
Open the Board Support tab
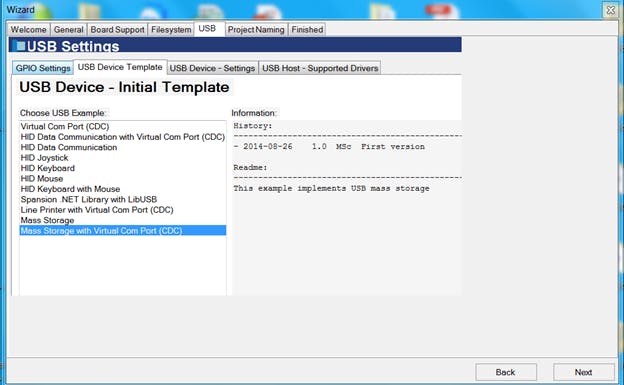tap(117, 30)
